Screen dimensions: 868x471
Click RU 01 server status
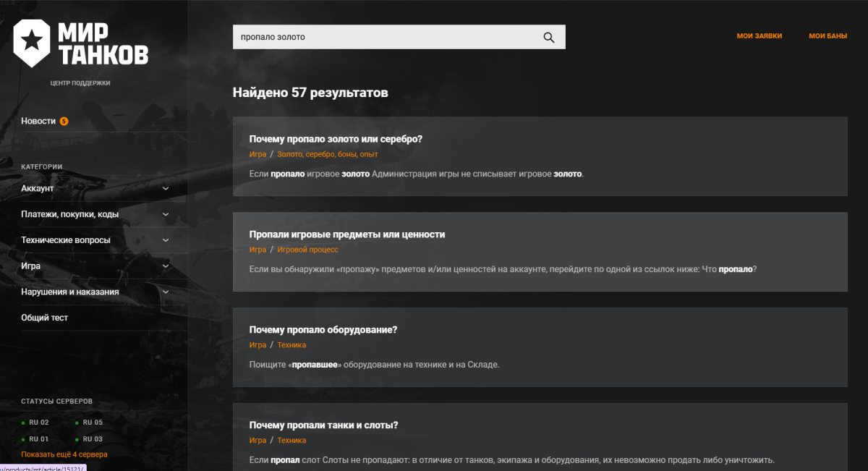[38, 439]
